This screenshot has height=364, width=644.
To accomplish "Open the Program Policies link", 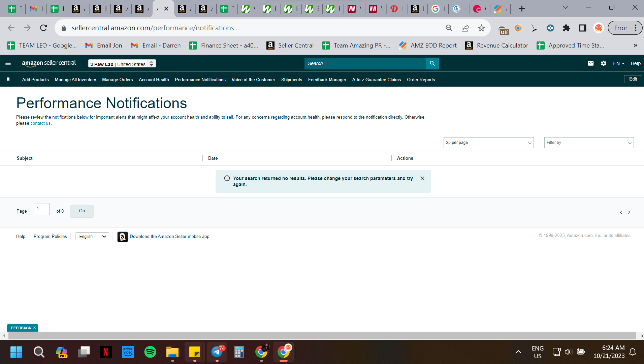I will coord(50,237).
